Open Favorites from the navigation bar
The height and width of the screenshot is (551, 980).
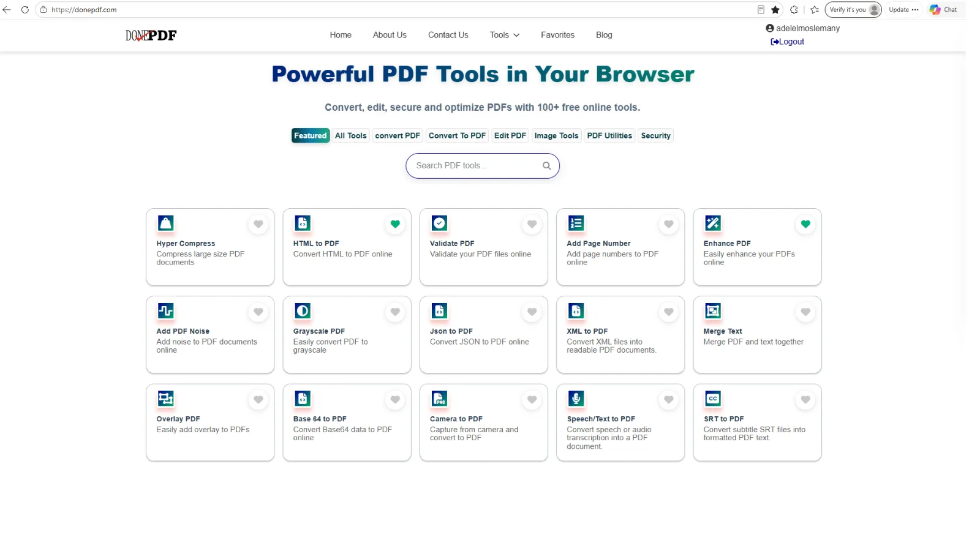point(557,35)
